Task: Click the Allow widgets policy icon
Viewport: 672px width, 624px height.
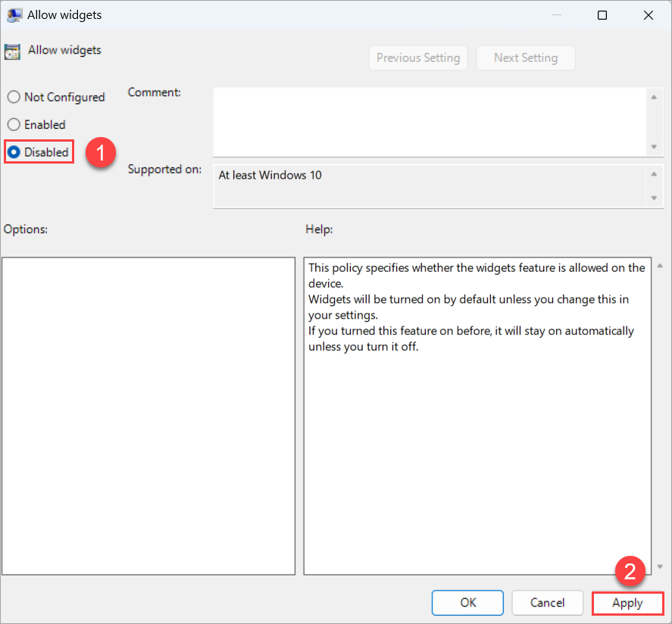Action: point(12,50)
